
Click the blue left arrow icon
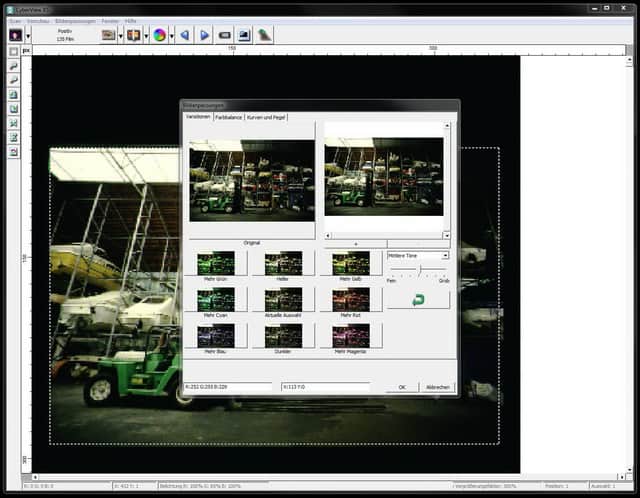click(x=184, y=35)
